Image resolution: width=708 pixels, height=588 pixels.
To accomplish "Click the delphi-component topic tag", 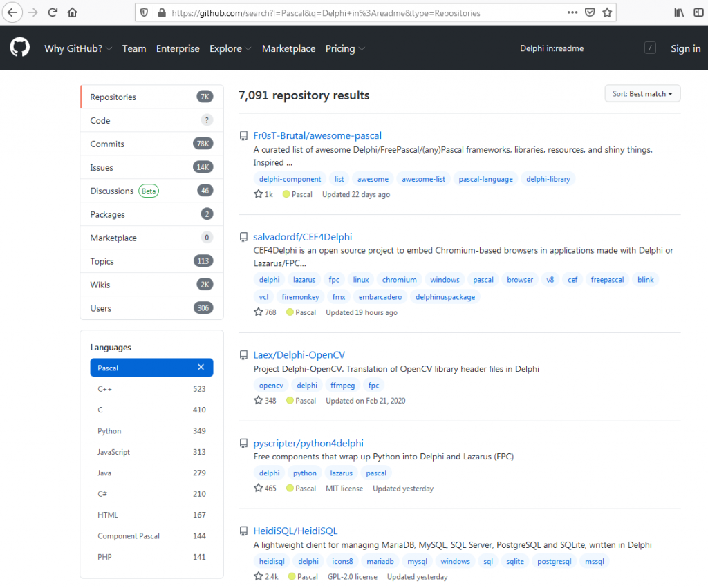I will coord(290,179).
